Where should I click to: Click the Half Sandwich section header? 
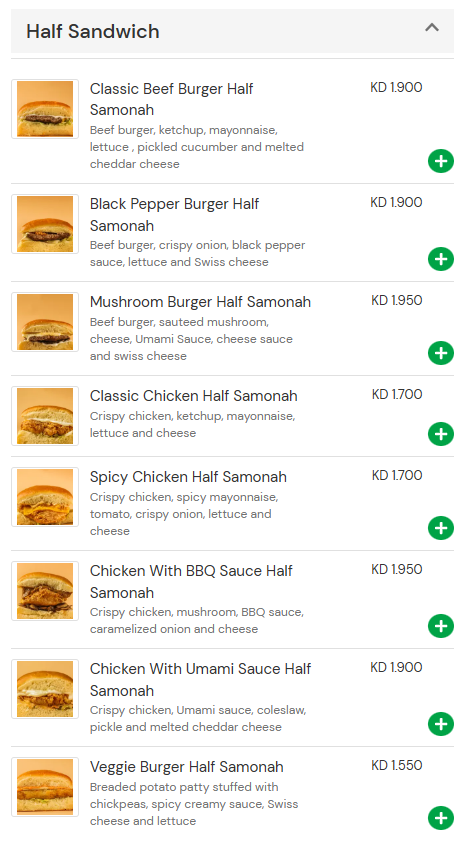coord(232,31)
